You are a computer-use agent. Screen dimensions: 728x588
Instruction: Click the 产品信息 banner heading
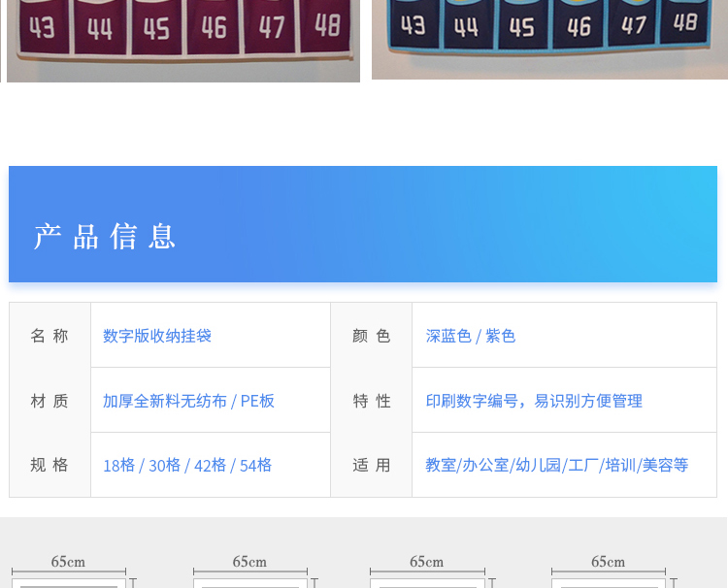click(x=105, y=237)
